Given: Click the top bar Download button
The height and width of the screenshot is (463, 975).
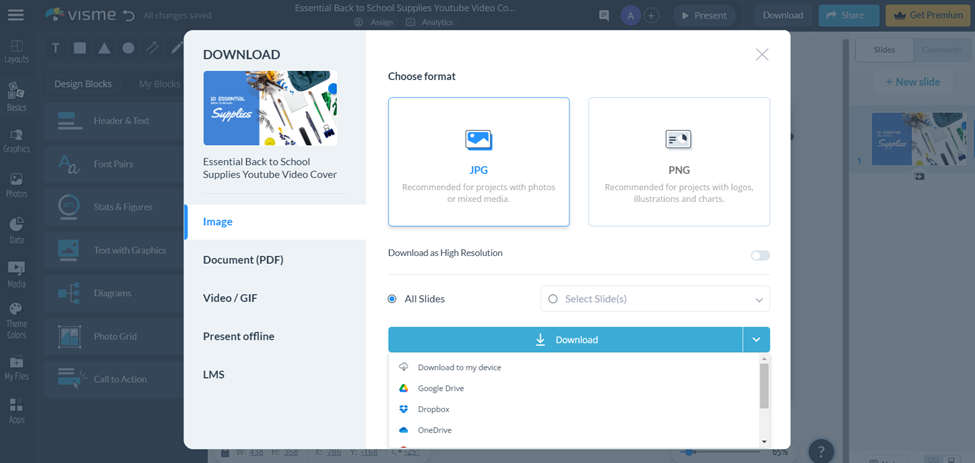Looking at the screenshot, I should point(783,16).
